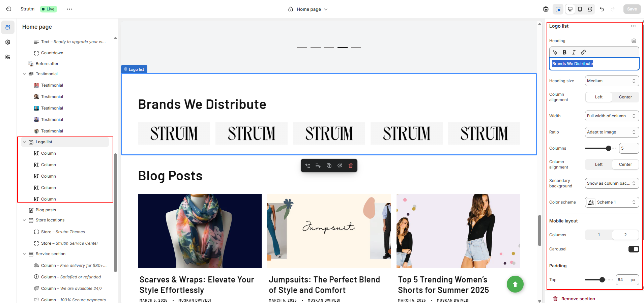Toggle the Carousel switch
644x303 pixels.
(634, 249)
